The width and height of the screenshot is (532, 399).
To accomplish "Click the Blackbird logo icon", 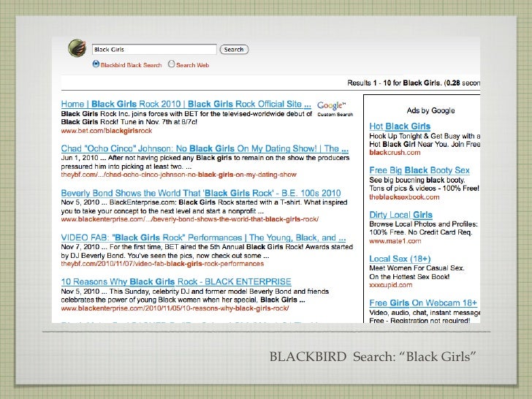I will coord(77,47).
